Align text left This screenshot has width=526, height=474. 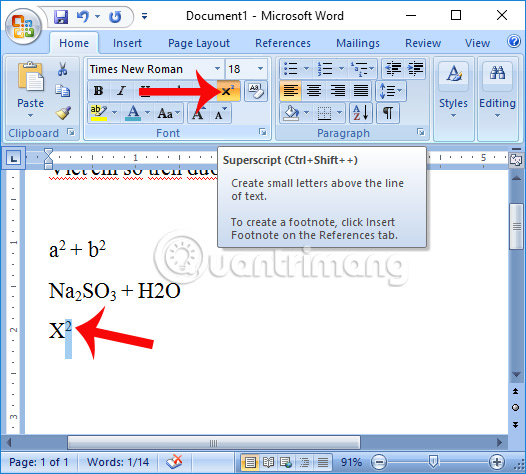(291, 91)
